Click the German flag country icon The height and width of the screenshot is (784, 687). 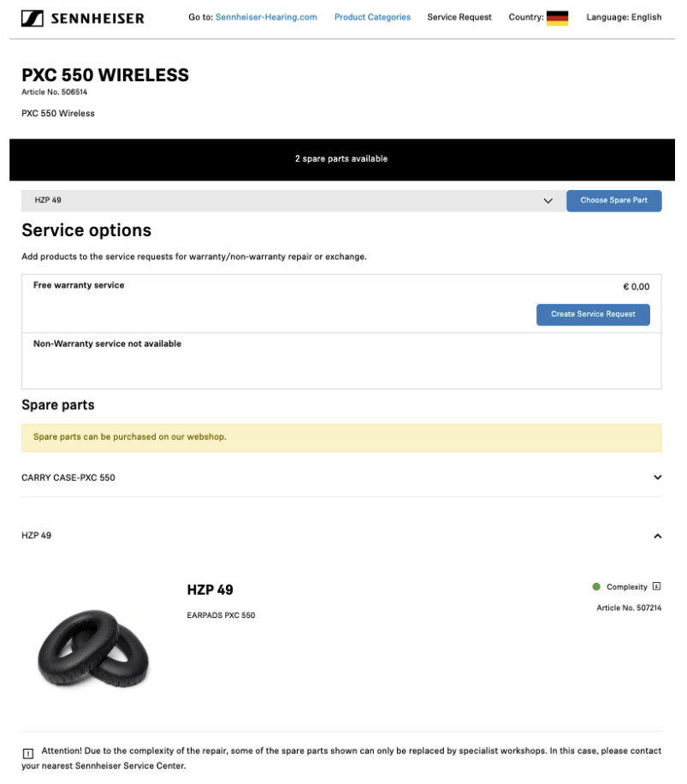point(557,18)
